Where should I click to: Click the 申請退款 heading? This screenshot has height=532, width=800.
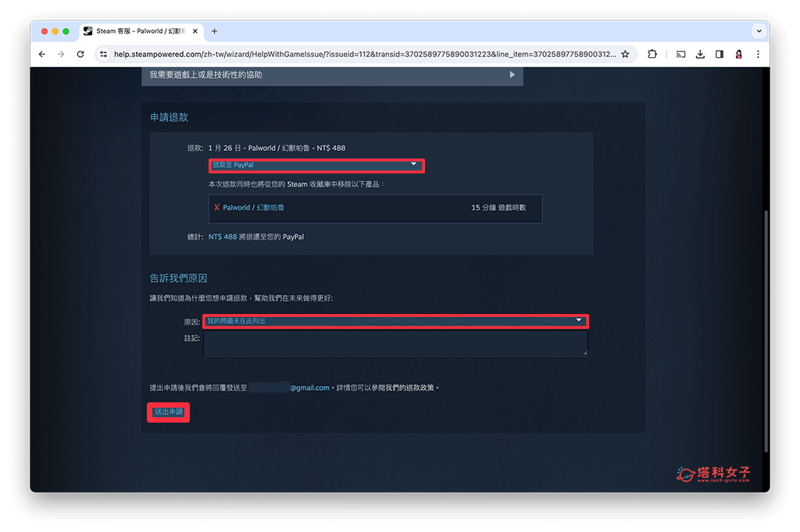[169, 117]
